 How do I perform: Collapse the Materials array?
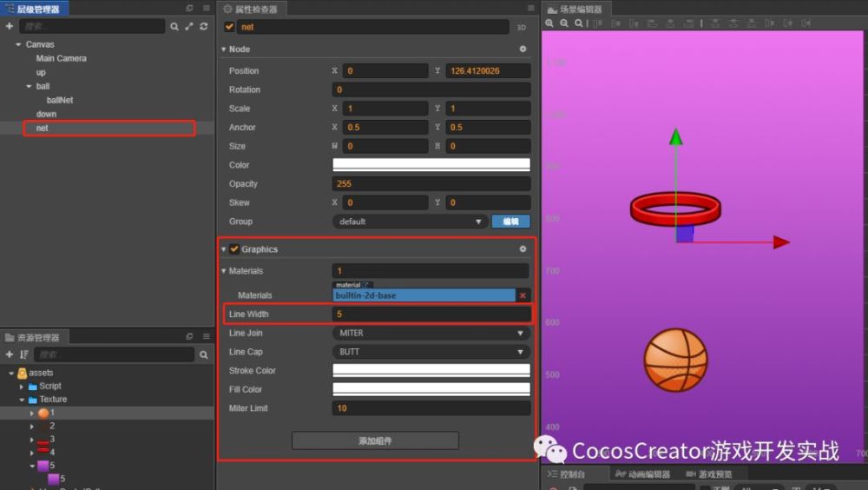tap(224, 271)
